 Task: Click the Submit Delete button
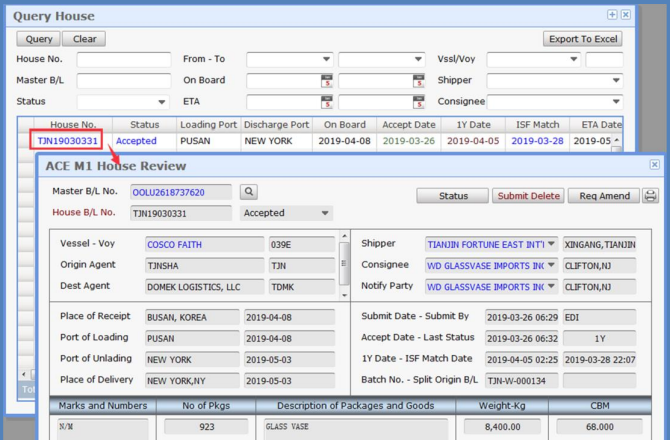[x=528, y=196]
